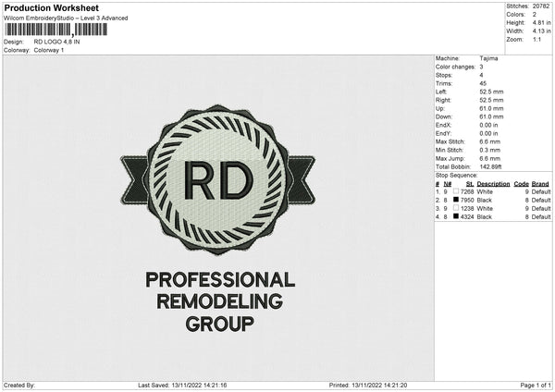This screenshot has width=555, height=392.
Task: Click the white swatch in stop row 1
Action: coord(456,191)
